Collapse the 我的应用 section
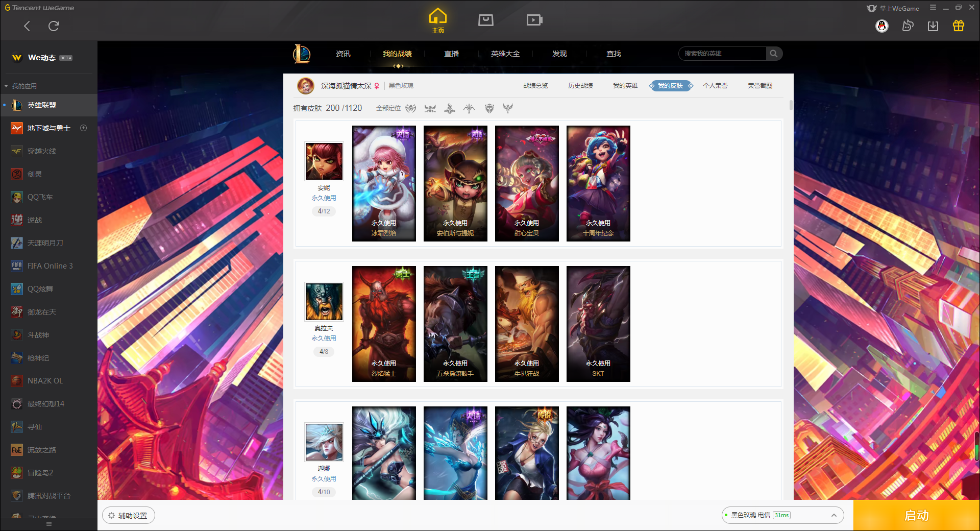Image resolution: width=980 pixels, height=531 pixels. coord(20,86)
